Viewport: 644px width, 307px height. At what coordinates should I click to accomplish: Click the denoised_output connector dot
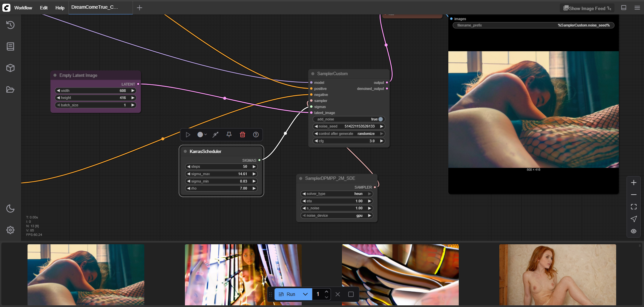[387, 89]
